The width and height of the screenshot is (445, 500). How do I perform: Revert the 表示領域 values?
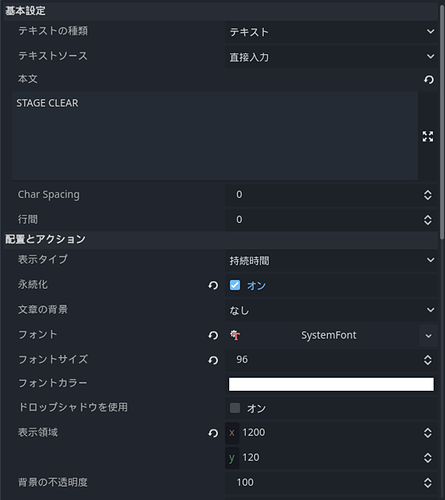213,433
